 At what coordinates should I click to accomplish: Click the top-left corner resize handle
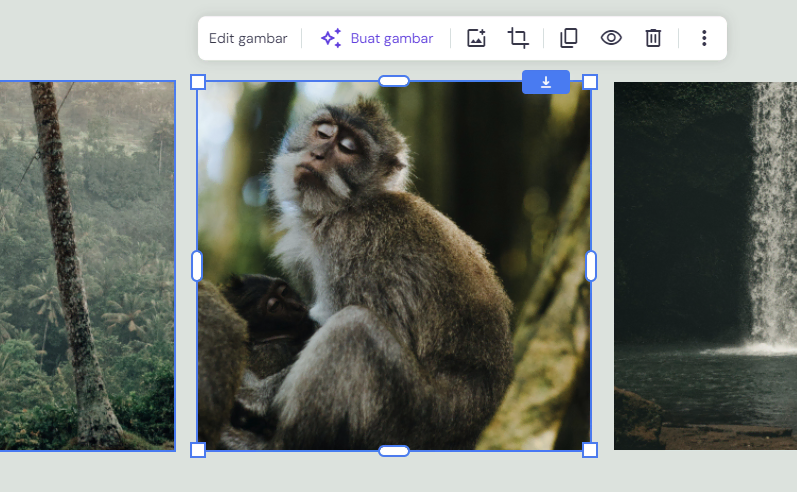(198, 81)
